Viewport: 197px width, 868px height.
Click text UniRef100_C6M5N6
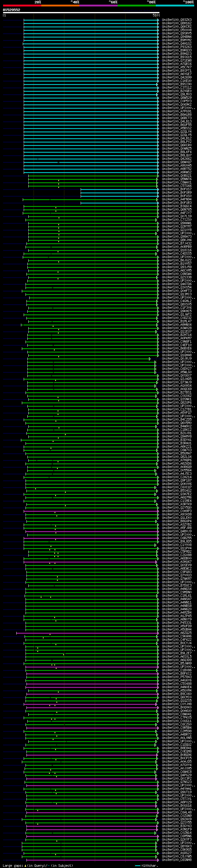click(x=177, y=836)
